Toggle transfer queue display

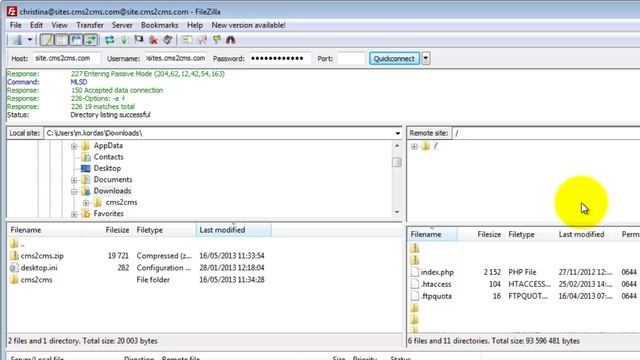[91, 40]
